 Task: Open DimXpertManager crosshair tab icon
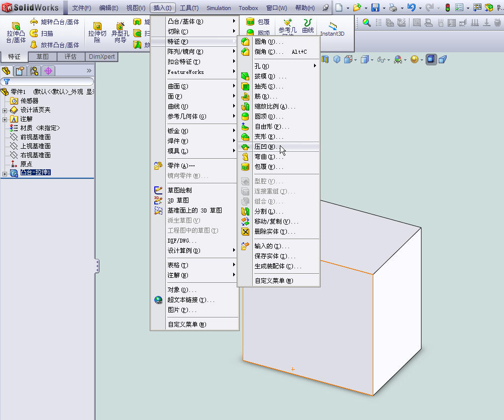(48, 71)
